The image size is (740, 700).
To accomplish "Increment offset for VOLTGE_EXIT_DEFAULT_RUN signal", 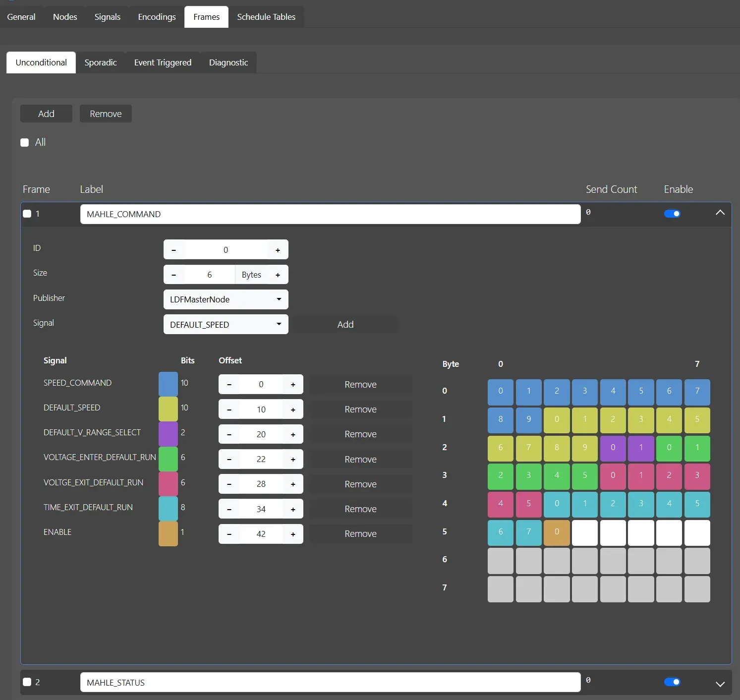I will click(x=293, y=484).
